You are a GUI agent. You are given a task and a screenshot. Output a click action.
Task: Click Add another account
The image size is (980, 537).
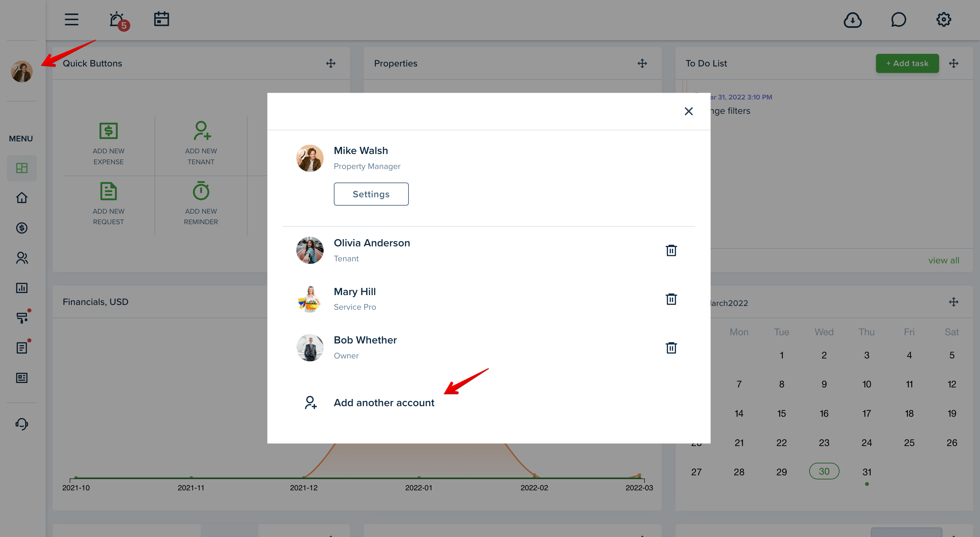(384, 402)
